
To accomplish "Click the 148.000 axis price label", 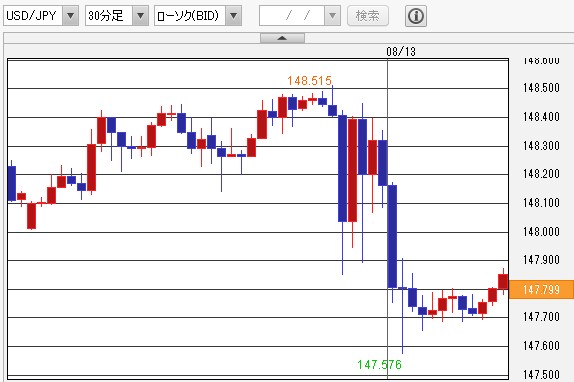I will 541,232.
